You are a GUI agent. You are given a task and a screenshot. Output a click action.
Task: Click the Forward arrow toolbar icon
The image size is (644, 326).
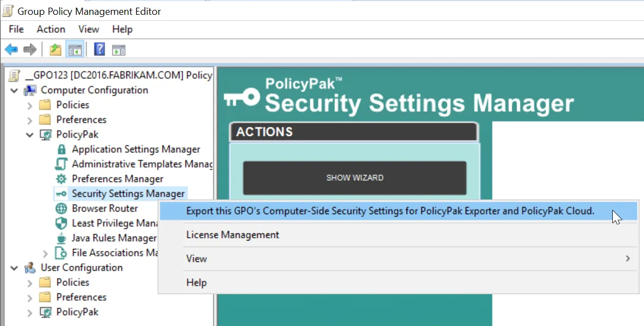pyautogui.click(x=30, y=50)
